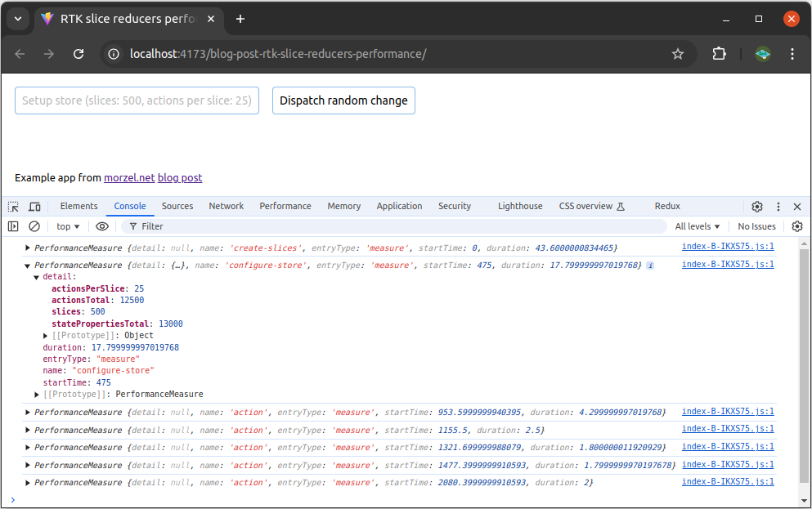
Task: Close the DevTools panel
Action: coord(797,207)
